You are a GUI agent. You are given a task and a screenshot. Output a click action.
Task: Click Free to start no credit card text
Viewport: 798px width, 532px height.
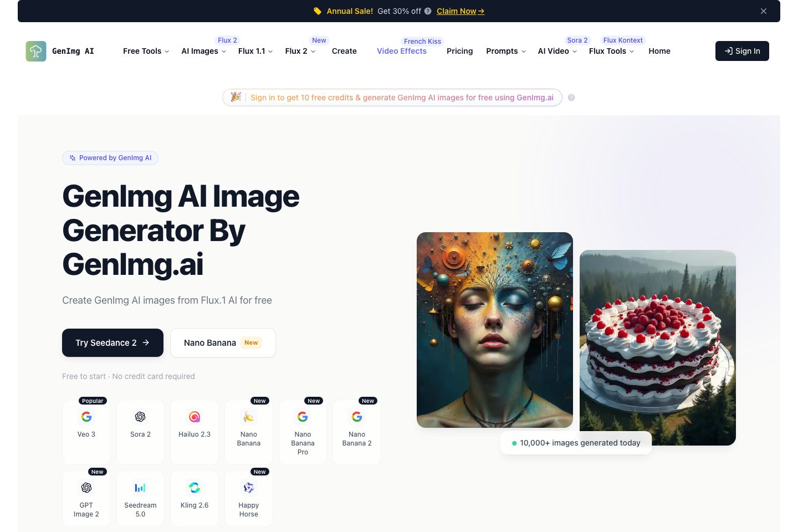129,376
